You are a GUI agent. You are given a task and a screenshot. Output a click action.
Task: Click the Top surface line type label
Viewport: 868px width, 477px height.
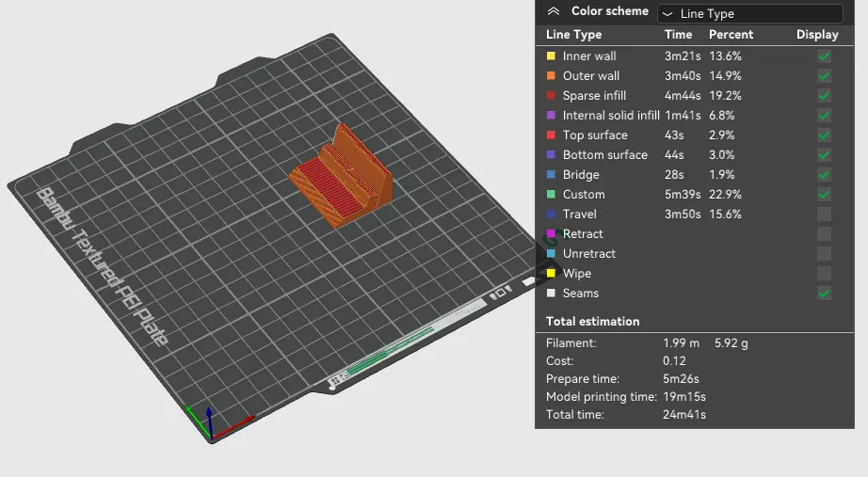coord(594,135)
